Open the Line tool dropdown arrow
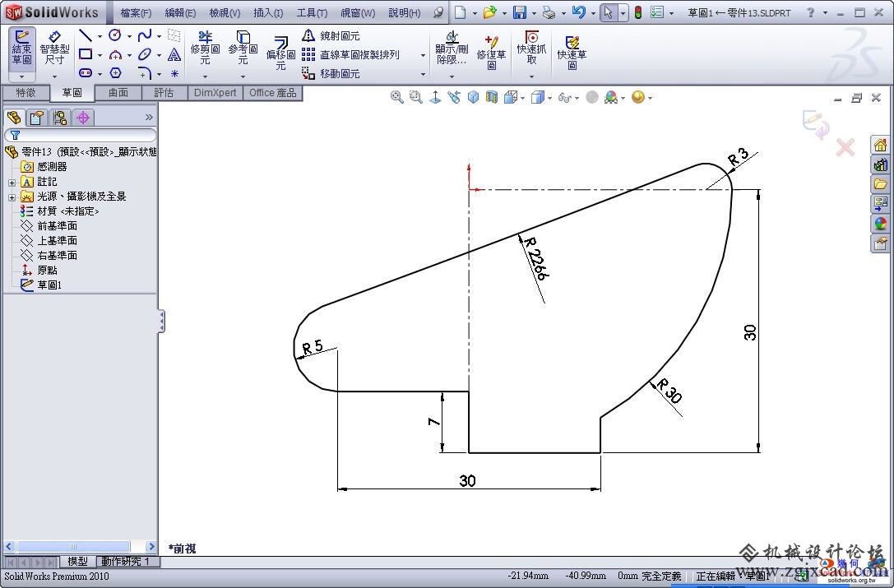The height and width of the screenshot is (588, 894). [100, 36]
